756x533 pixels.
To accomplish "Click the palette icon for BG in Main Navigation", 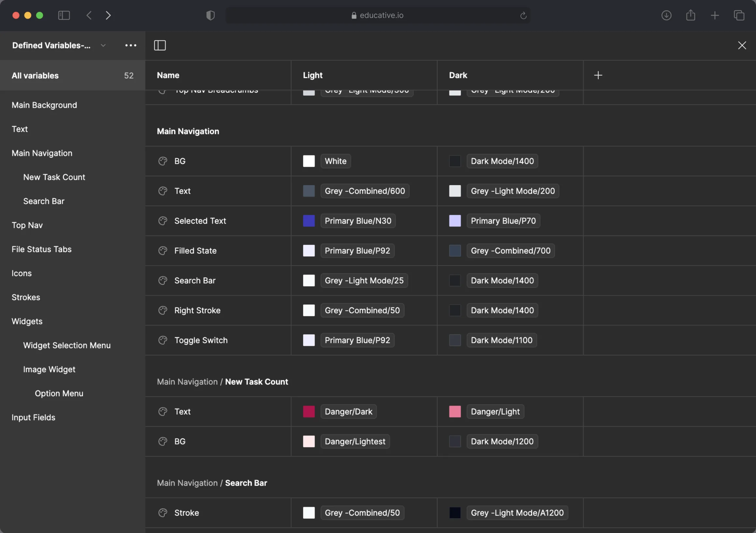I will point(163,161).
